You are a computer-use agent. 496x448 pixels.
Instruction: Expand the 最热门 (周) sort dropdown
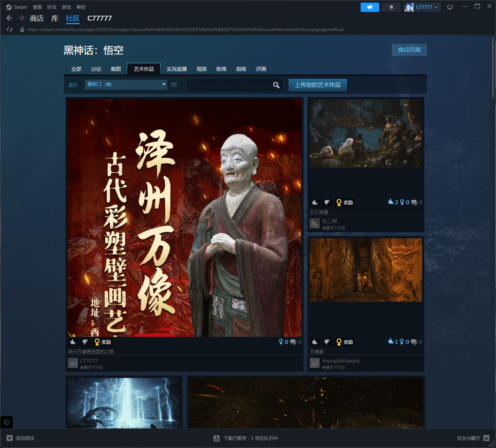126,84
